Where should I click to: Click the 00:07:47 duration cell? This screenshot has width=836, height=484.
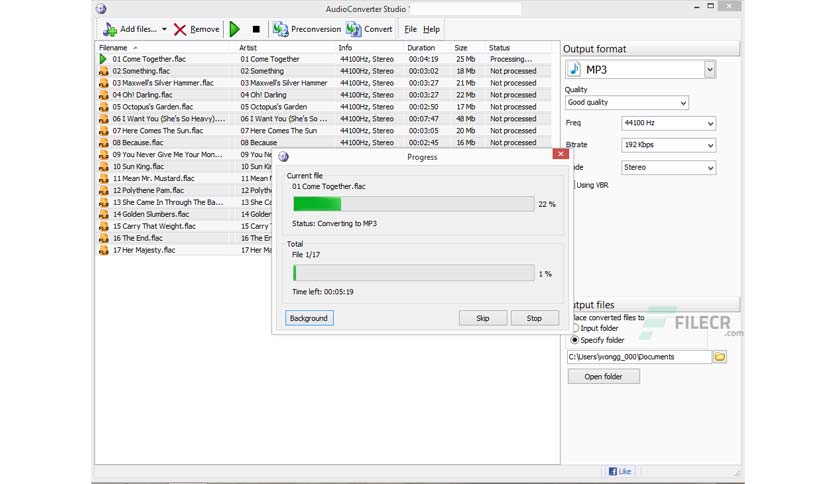point(424,119)
